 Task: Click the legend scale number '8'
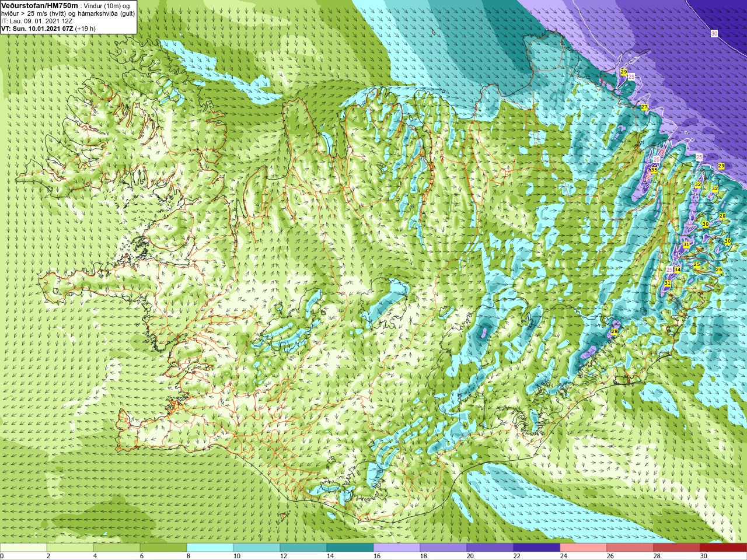coord(189,556)
